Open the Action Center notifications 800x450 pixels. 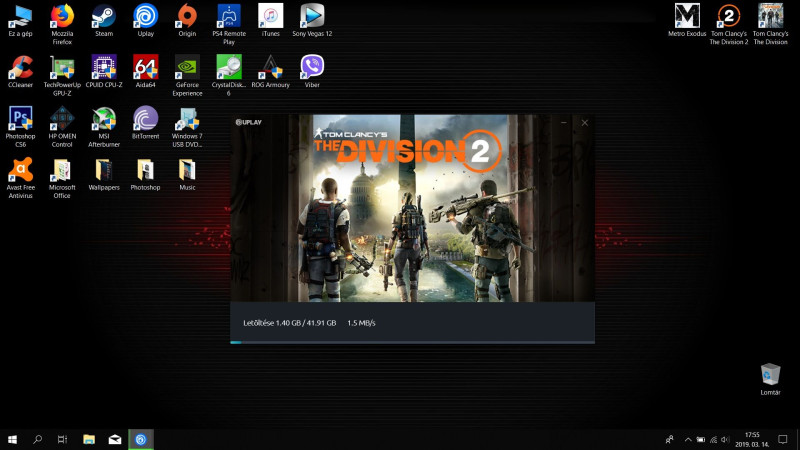783,439
